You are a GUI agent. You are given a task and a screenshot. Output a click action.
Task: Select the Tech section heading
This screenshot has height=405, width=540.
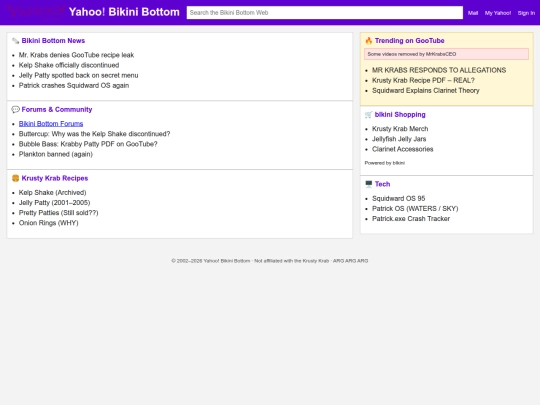pos(382,184)
